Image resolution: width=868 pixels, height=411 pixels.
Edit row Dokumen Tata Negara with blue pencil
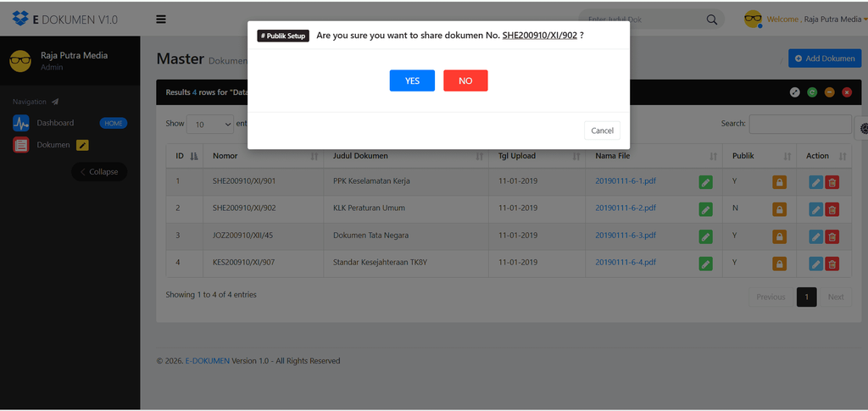pos(816,236)
